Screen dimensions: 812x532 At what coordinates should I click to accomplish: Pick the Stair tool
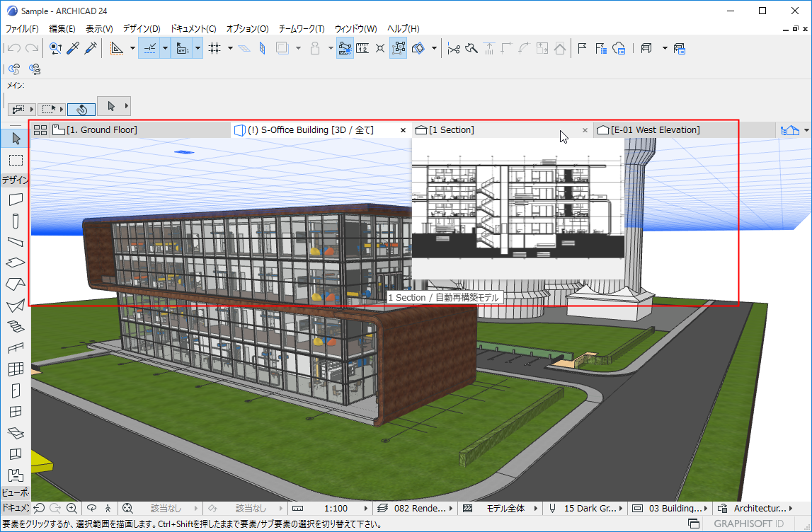coord(16,326)
